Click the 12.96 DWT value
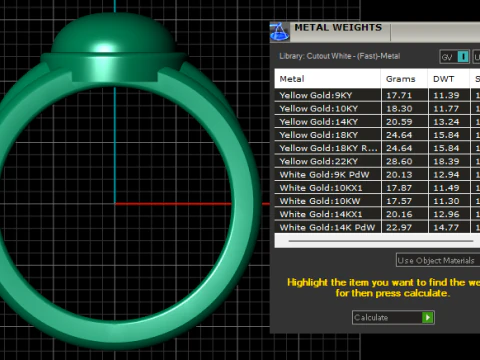Image resolution: width=480 pixels, height=360 pixels. tap(446, 214)
